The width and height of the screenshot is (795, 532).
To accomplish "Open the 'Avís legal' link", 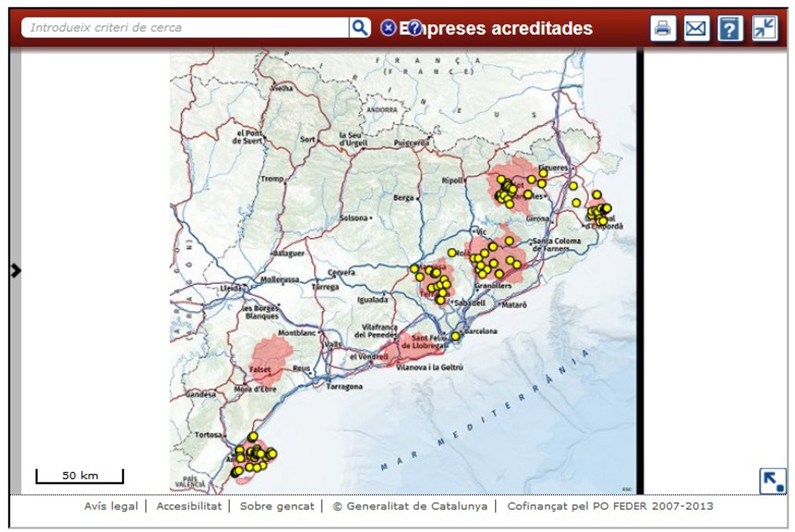I will tap(111, 506).
